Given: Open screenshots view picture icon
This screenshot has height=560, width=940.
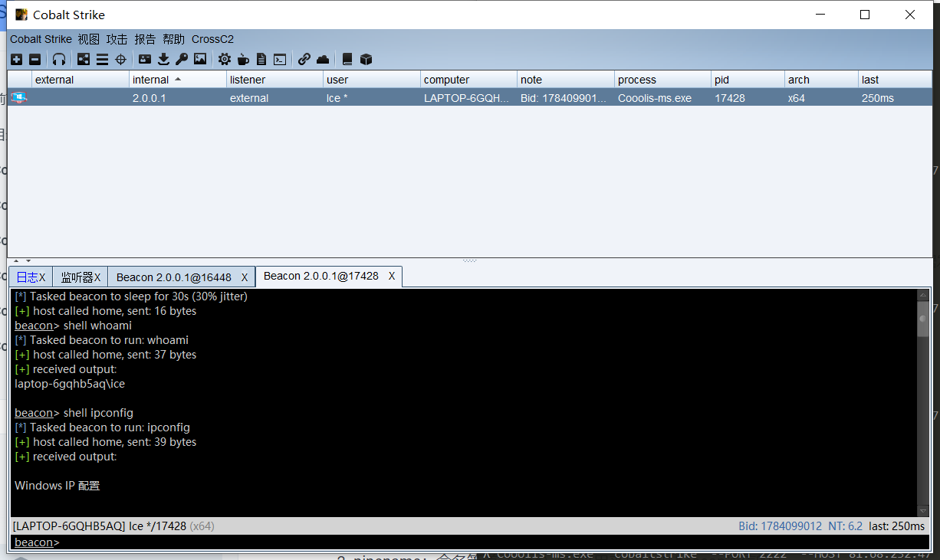Looking at the screenshot, I should tap(200, 59).
